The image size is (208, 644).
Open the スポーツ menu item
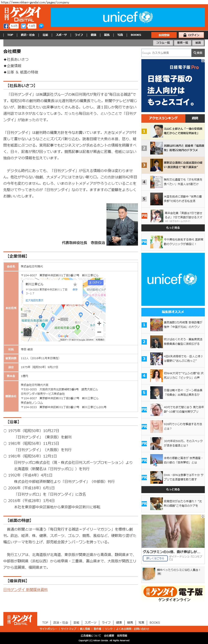[x=61, y=35]
